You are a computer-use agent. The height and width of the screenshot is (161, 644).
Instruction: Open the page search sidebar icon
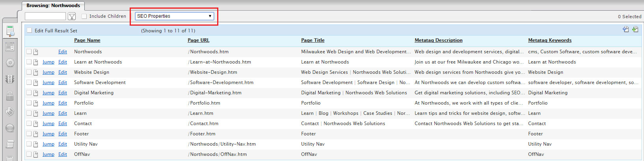pyautogui.click(x=10, y=31)
